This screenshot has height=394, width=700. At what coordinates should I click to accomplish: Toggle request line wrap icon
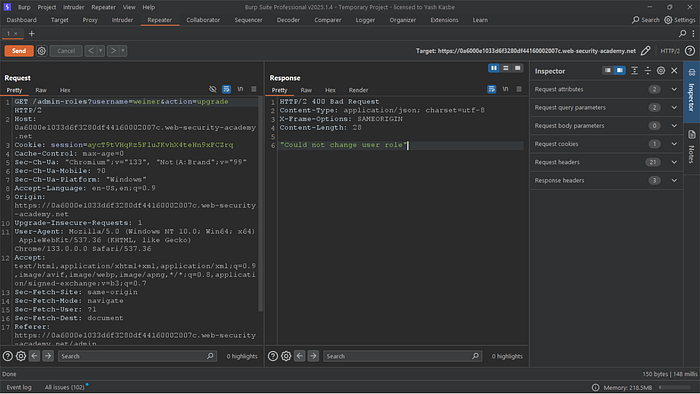pyautogui.click(x=226, y=89)
